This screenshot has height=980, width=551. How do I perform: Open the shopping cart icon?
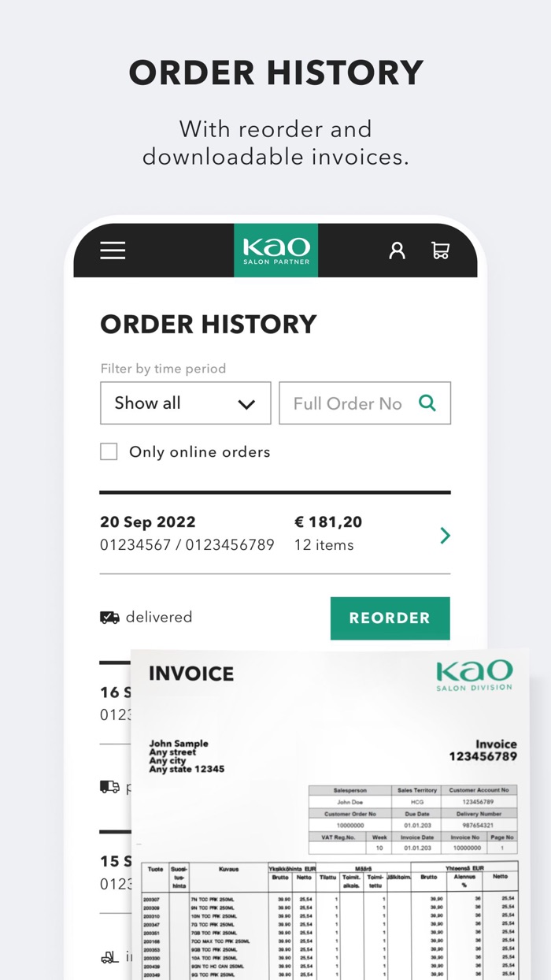click(x=441, y=250)
